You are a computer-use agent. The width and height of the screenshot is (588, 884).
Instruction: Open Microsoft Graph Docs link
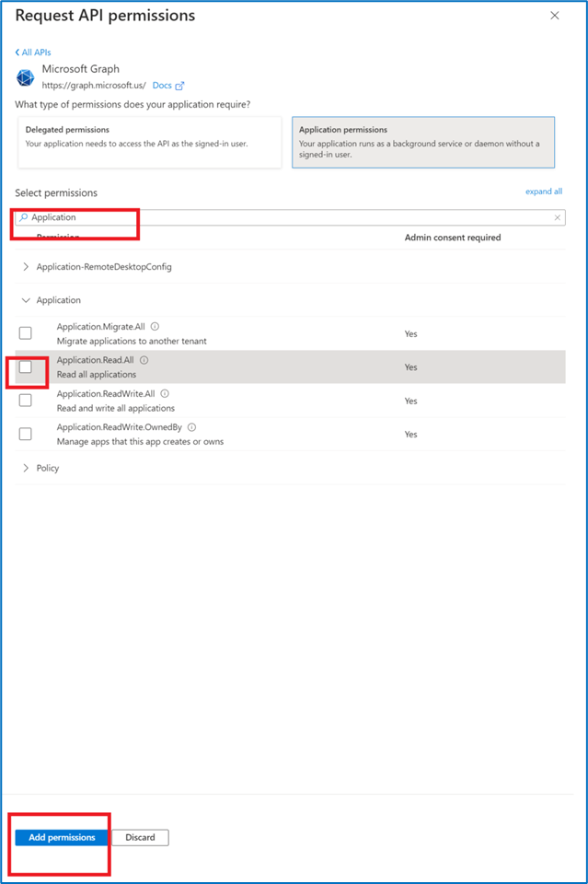tap(162, 86)
